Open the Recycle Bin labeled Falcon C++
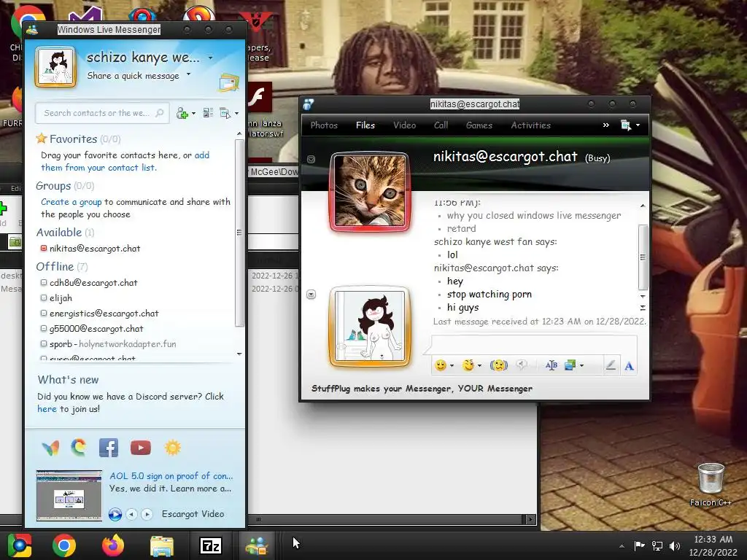This screenshot has width=747, height=560. [711, 484]
